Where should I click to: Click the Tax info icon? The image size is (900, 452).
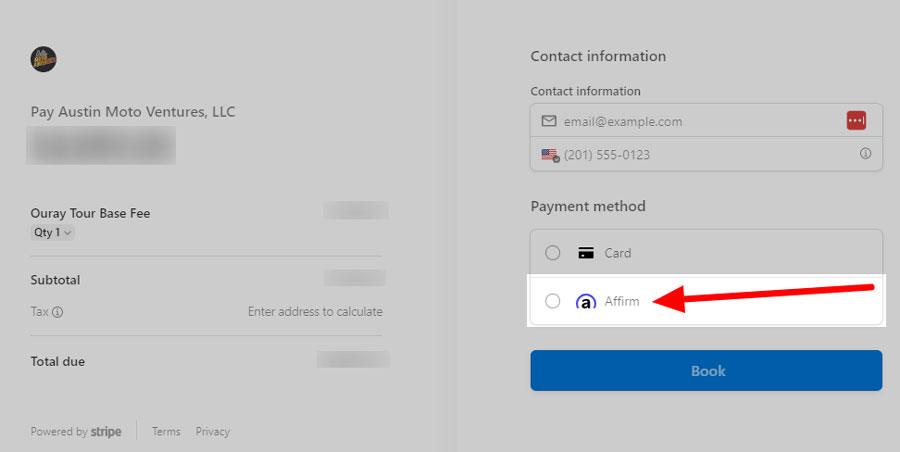(57, 312)
